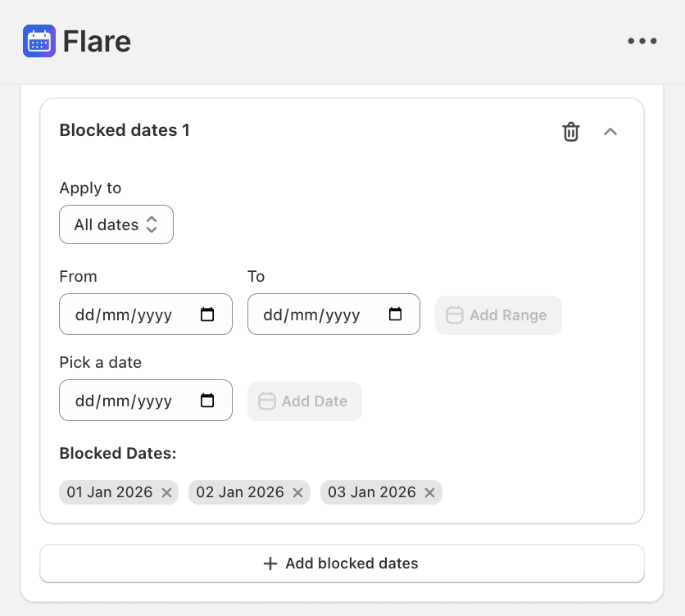Open Pick a date calendar picker icon
Screen dimensions: 685x616
pos(207,401)
